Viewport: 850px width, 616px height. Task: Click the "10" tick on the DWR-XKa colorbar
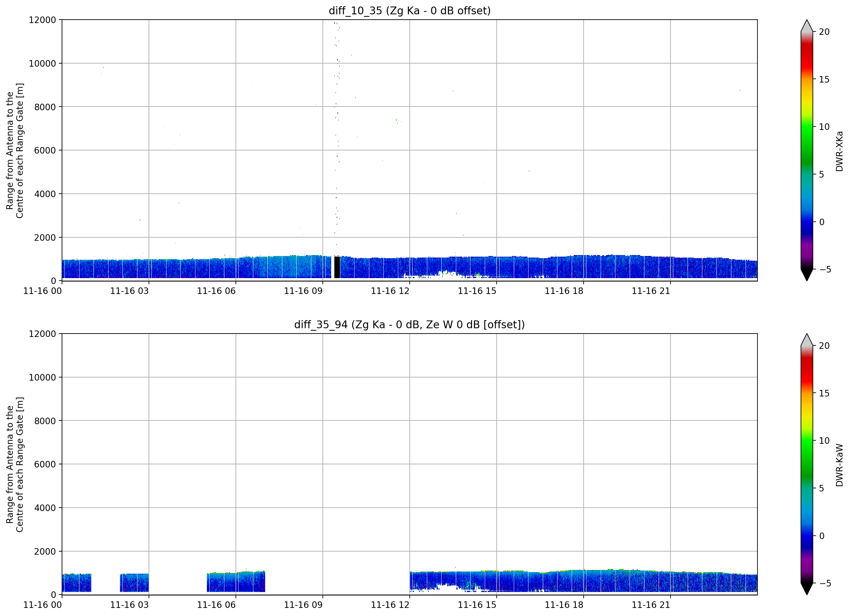pyautogui.click(x=824, y=127)
